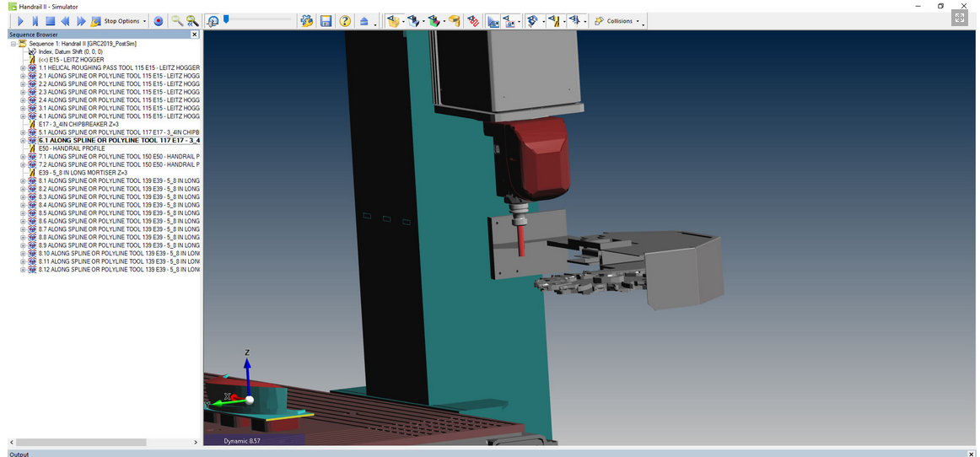This screenshot has height=457, width=980.
Task: Click the Sequence Browser horizontal scrollbar
Action: point(101,442)
